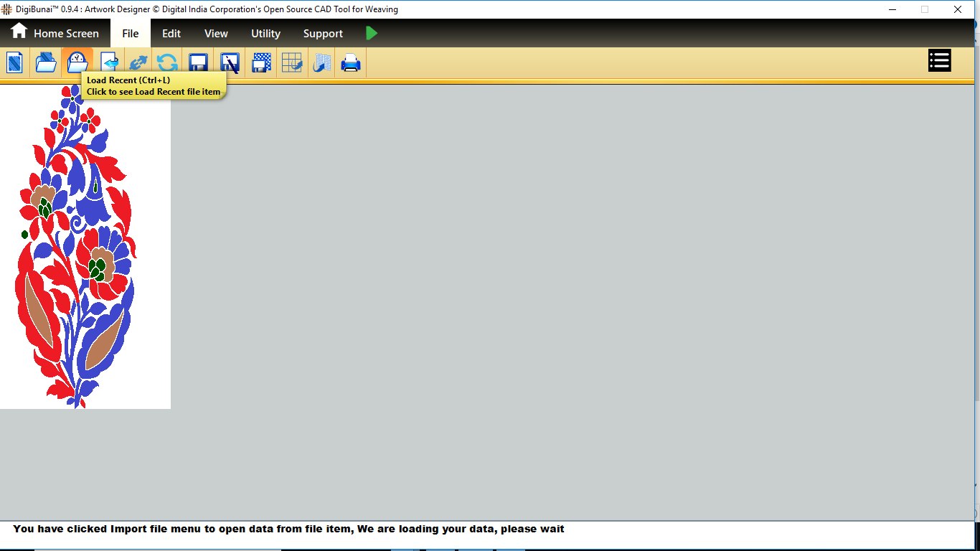Click the Save As floppy-with-pencil icon

tap(230, 62)
